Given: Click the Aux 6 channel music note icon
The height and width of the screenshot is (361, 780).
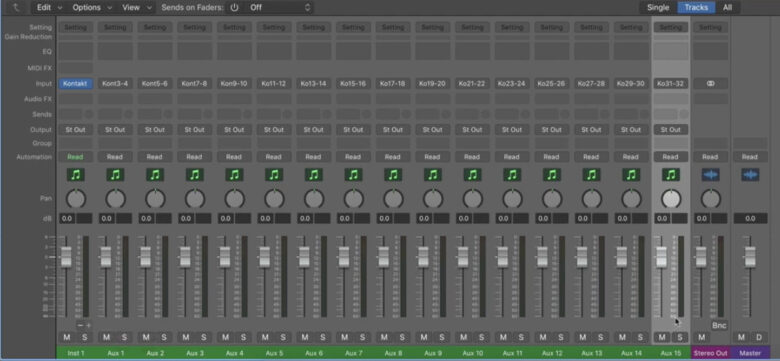Looking at the screenshot, I should click(x=313, y=175).
